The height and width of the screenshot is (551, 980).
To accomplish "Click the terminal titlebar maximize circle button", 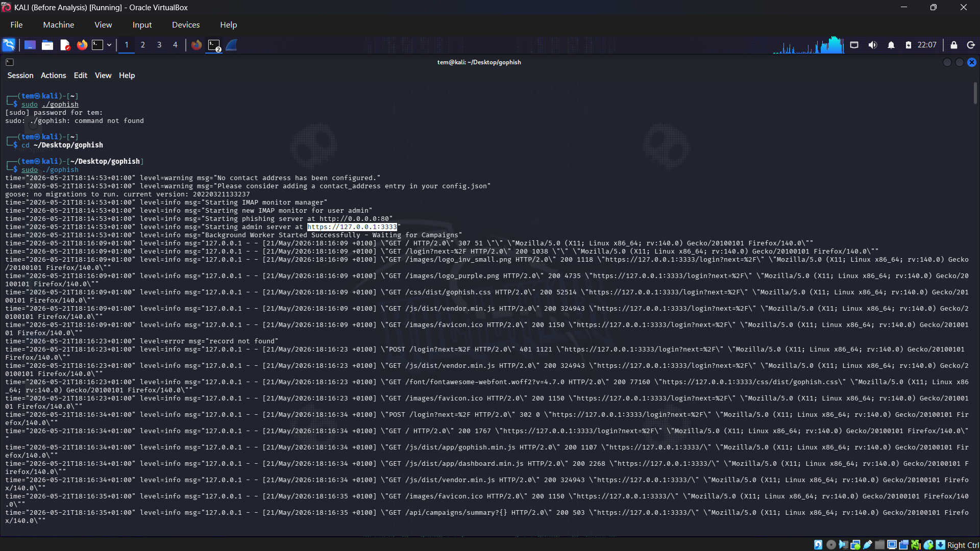I will click(960, 62).
